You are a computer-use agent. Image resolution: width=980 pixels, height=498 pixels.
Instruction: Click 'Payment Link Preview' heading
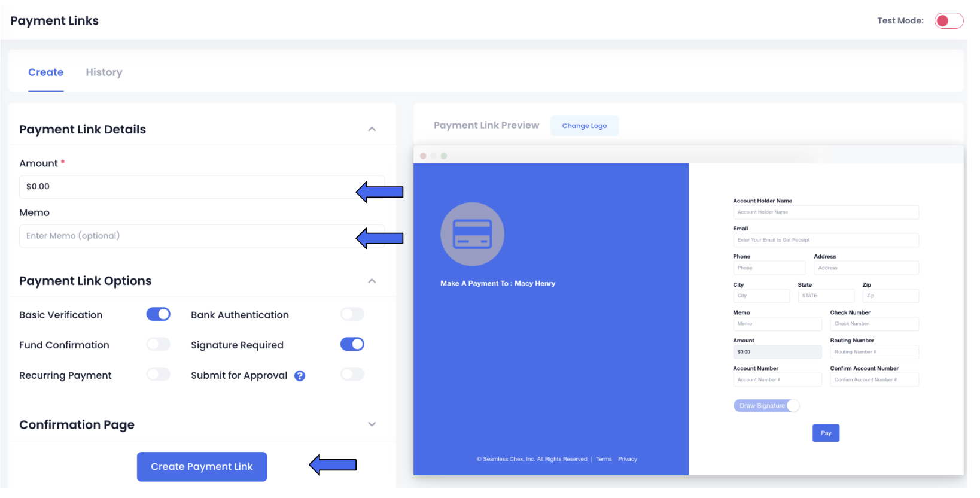tap(486, 125)
